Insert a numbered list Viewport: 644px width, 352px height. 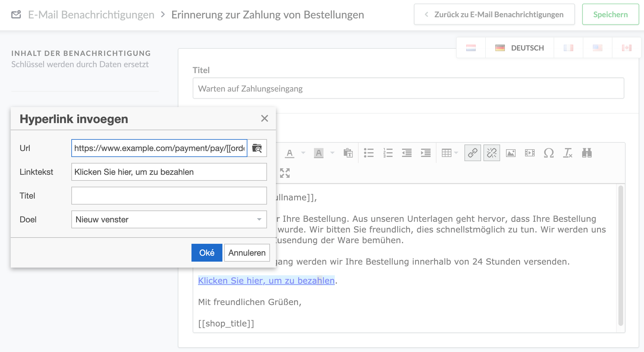coord(388,153)
